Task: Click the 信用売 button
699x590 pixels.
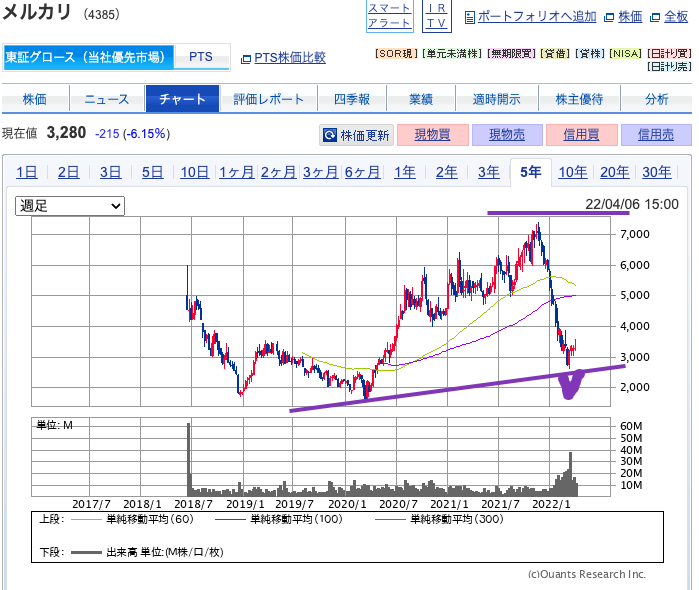Action: pyautogui.click(x=656, y=135)
